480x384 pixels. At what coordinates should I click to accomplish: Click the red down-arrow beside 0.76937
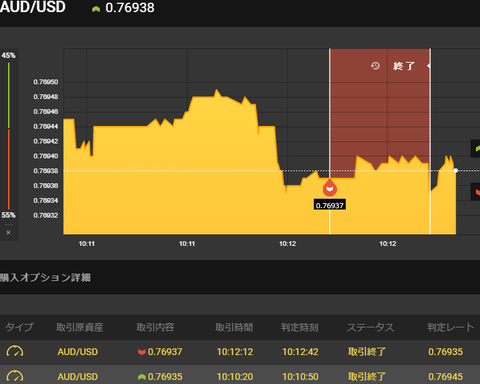pos(142,352)
